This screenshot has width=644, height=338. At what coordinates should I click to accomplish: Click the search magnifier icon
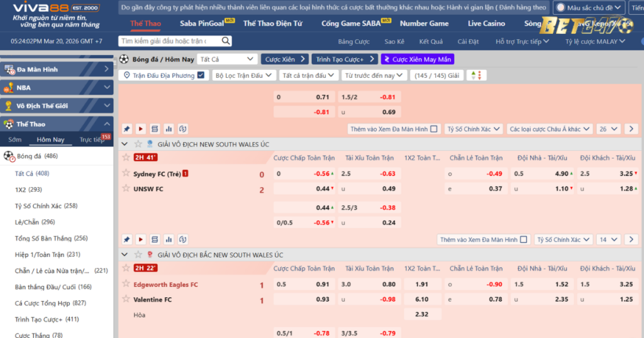[226, 41]
